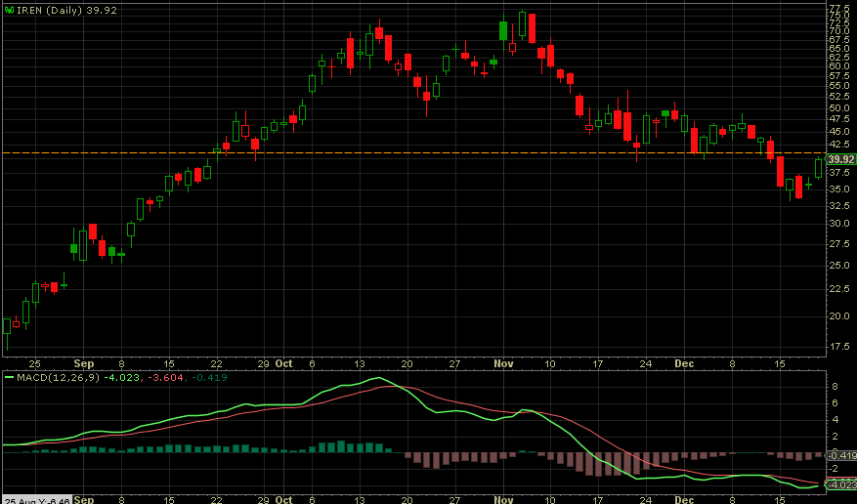The image size is (857, 504).
Task: Open the MACD(12,26,9) indicator label
Action: pyautogui.click(x=59, y=377)
